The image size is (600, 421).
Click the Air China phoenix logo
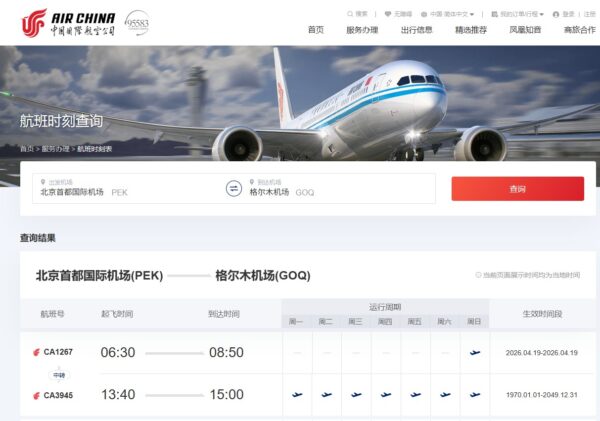34,23
